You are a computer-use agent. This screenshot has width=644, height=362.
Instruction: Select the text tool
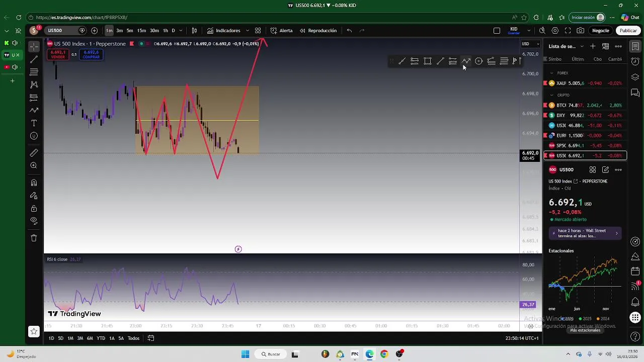coord(34,123)
